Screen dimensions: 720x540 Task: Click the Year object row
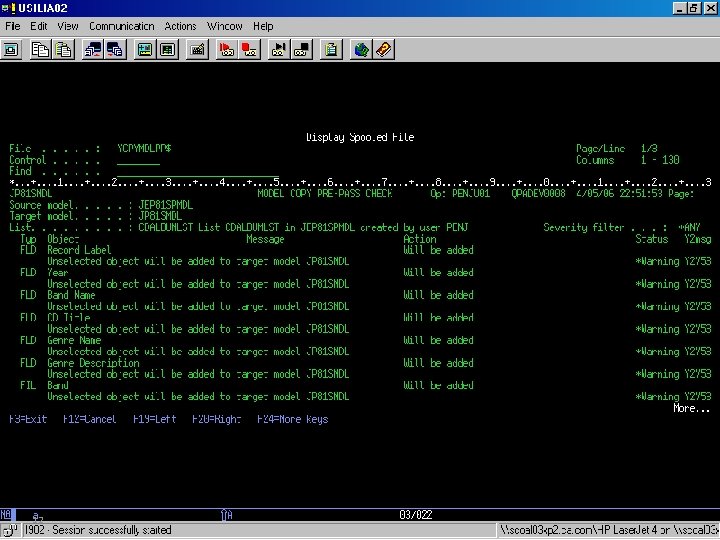(57, 272)
